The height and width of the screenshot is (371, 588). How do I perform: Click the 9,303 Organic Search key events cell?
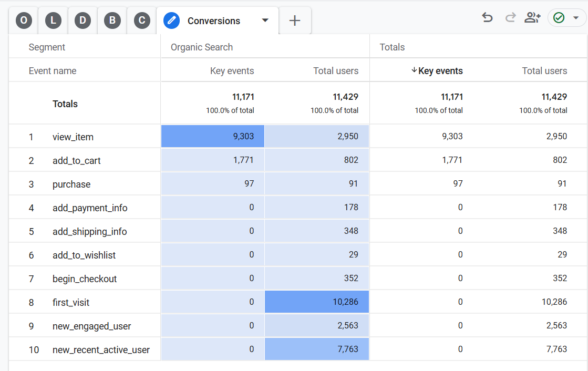(213, 136)
